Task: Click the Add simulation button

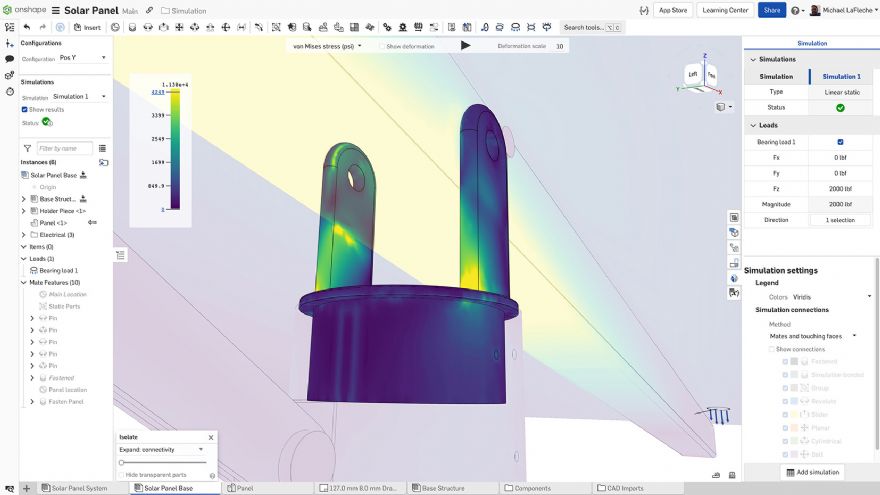Action: (813, 473)
